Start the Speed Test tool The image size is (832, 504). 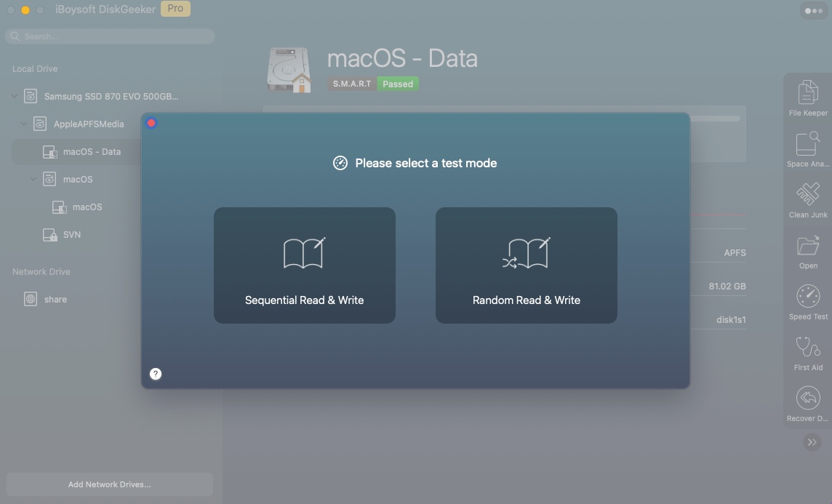pos(808,301)
